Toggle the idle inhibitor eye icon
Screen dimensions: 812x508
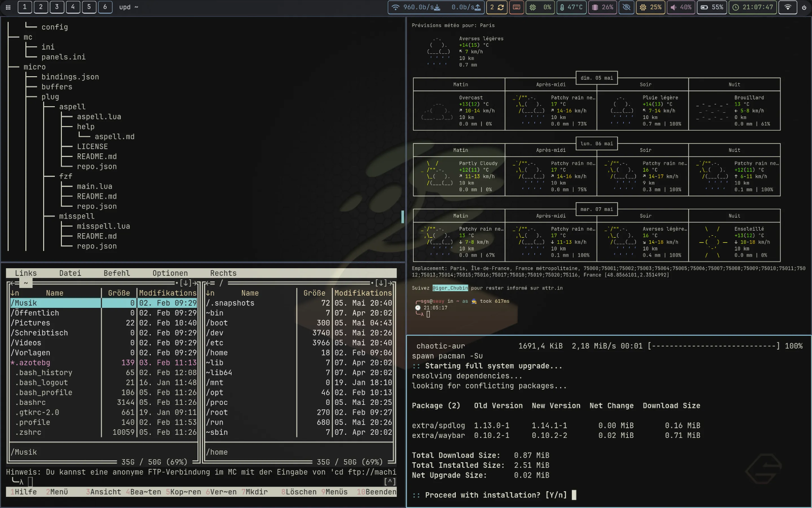pos(626,7)
